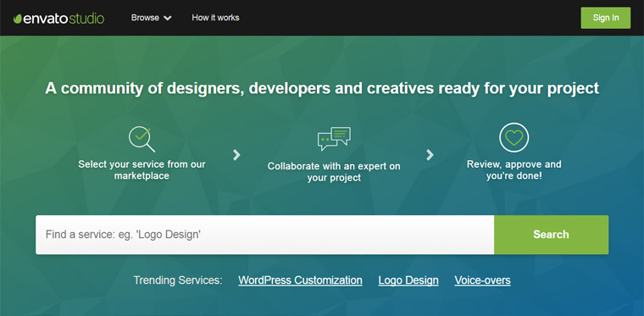Open the Voice-overs trending link
The height and width of the screenshot is (316, 644).
tap(483, 280)
